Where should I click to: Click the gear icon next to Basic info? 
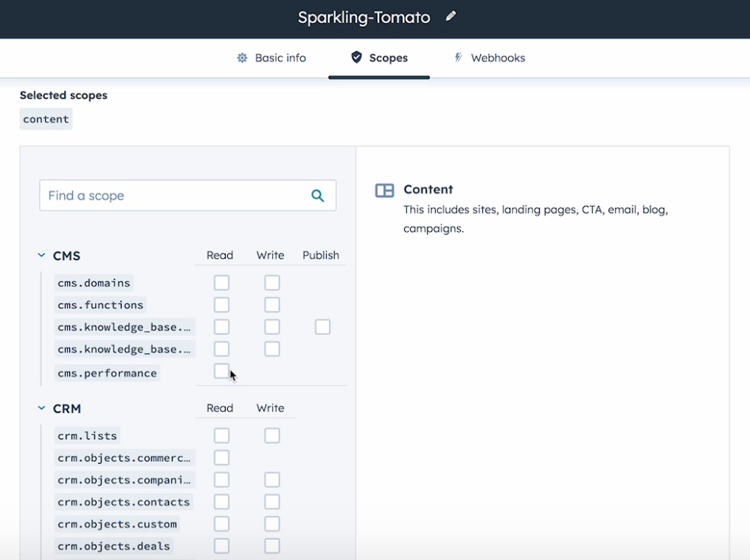click(242, 57)
